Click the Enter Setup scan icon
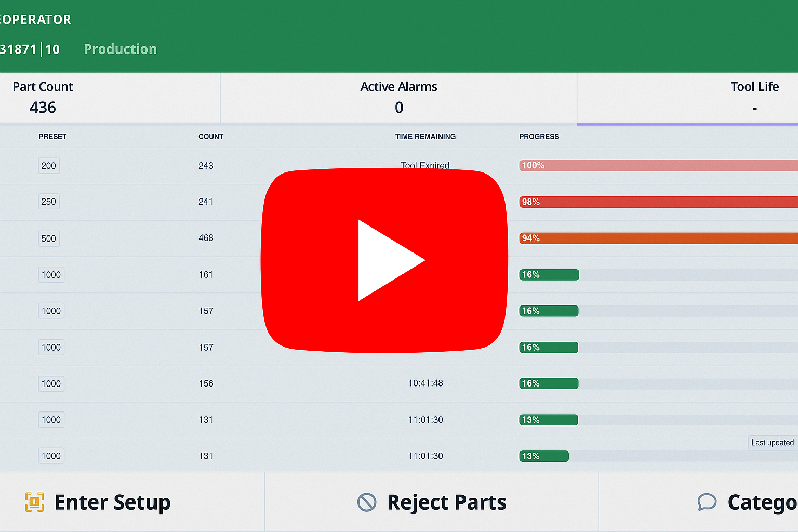 pyautogui.click(x=34, y=502)
